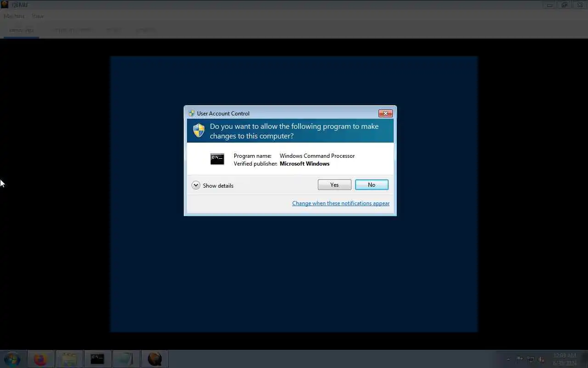Click the UAC shield icon in the banner
This screenshot has width=588, height=368.
(198, 131)
